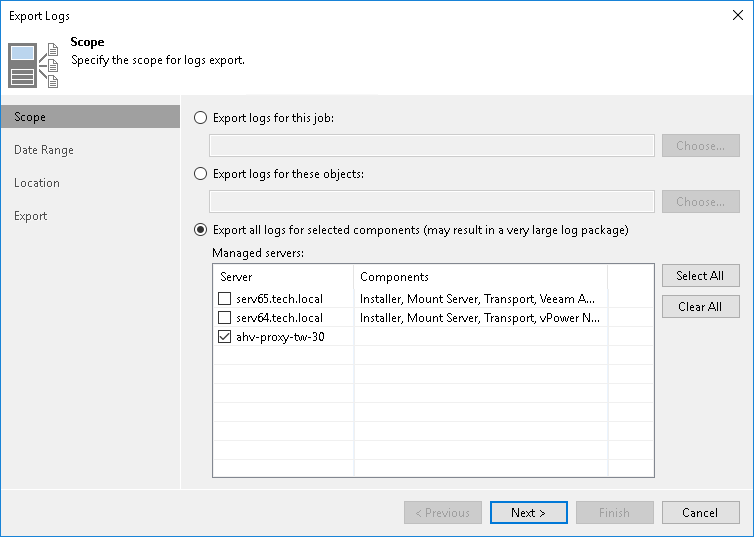Select ahv-proxy-tw-30 row text
The image size is (754, 537).
coord(280,337)
